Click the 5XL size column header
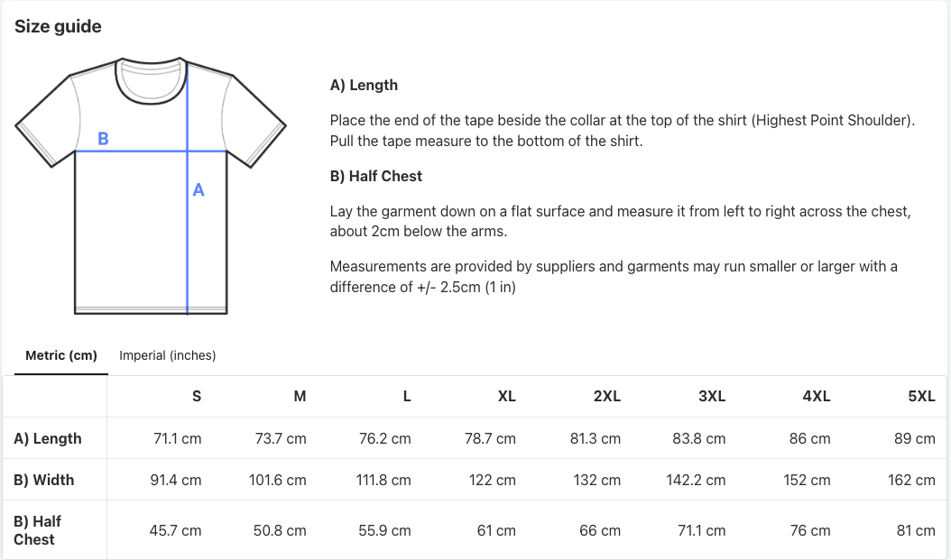The width and height of the screenshot is (951, 560). (922, 396)
